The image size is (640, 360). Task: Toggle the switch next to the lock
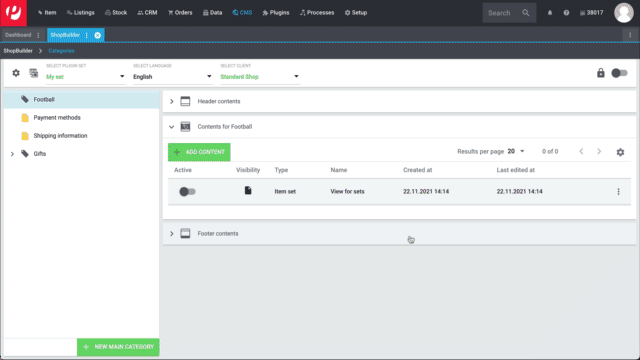click(x=619, y=73)
